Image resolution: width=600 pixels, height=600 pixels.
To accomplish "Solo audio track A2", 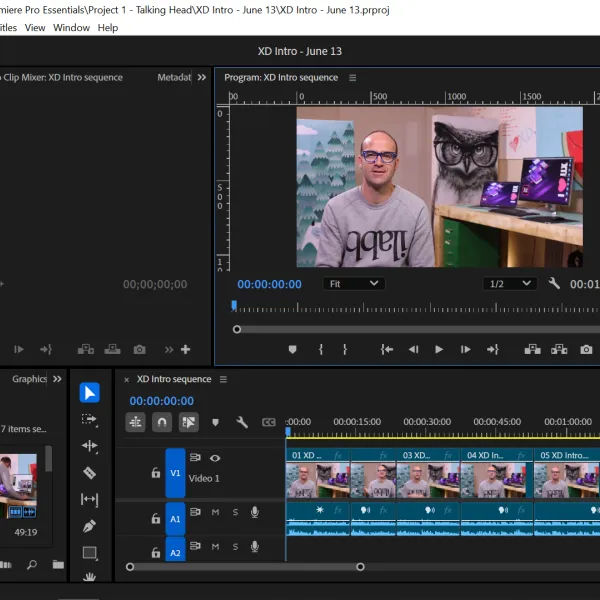I will 235,546.
